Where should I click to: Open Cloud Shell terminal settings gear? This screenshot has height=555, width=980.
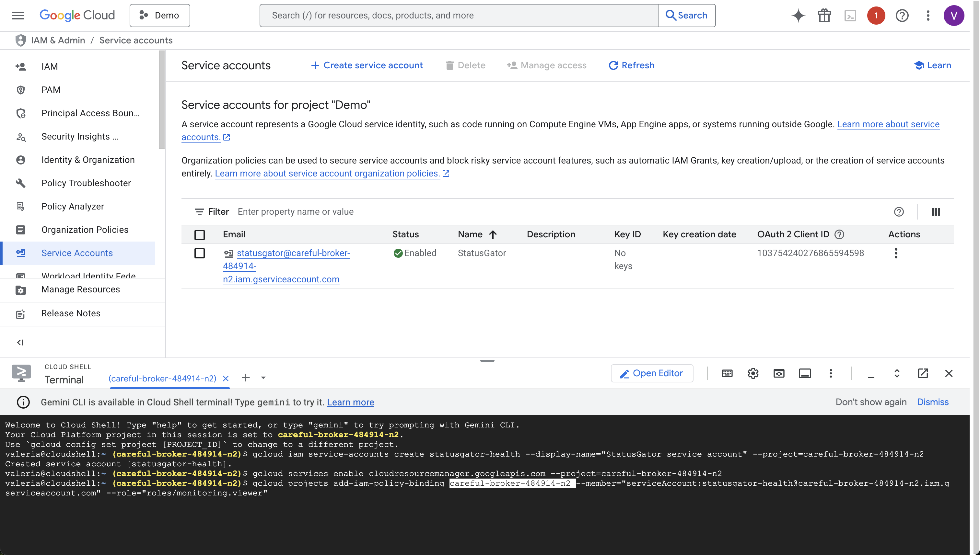coord(752,373)
